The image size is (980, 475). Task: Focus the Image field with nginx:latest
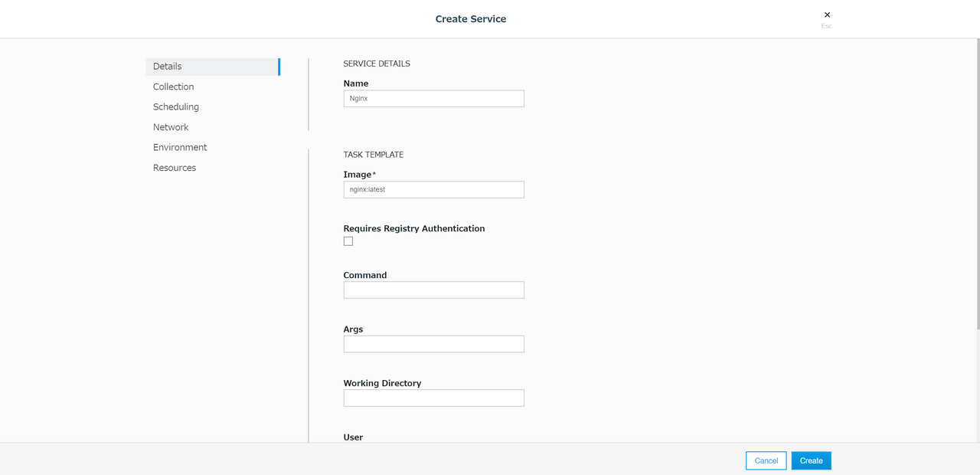434,189
